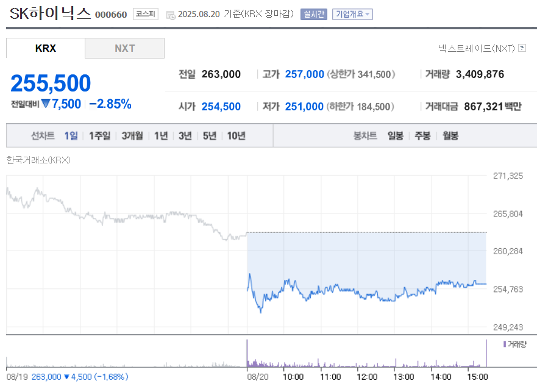The height and width of the screenshot is (392, 537).
Task: Click the calendar icon beside the date 2025.08.20
Action: (171, 15)
